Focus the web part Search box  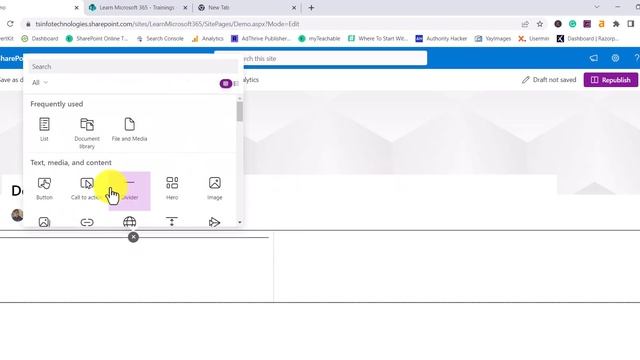click(x=133, y=67)
